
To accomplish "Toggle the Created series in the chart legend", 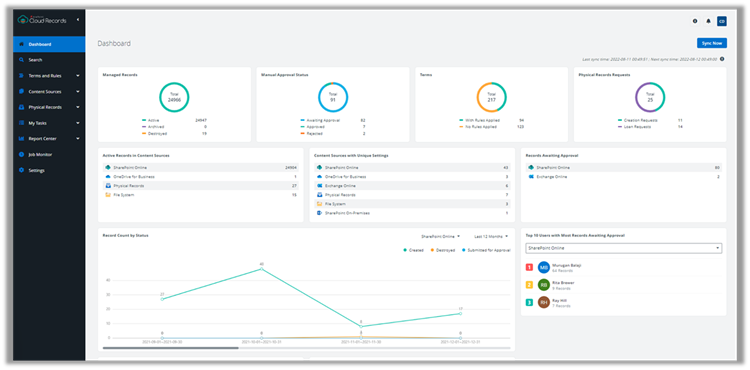I will (x=413, y=250).
